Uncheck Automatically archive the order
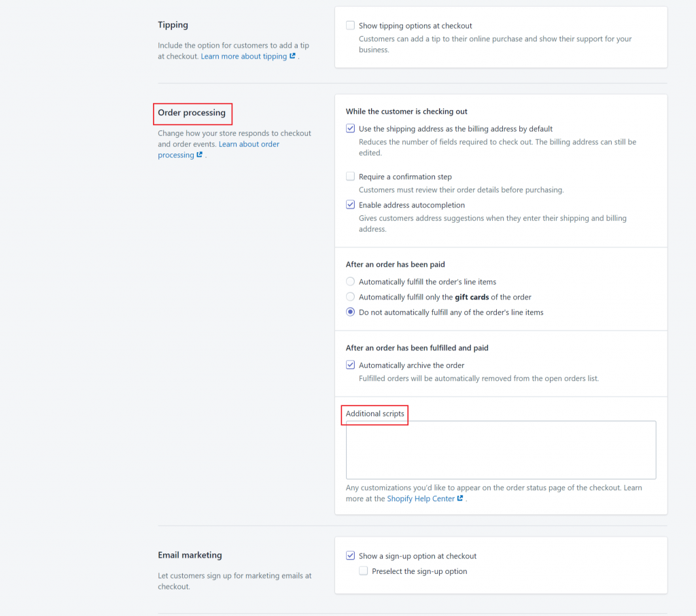 click(351, 365)
